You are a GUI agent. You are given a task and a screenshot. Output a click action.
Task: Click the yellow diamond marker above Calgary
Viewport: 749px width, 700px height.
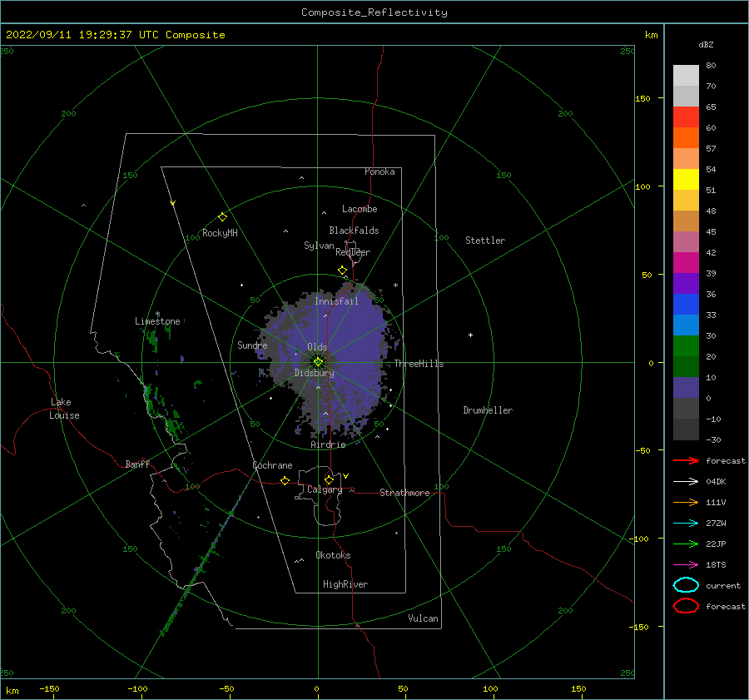(329, 479)
